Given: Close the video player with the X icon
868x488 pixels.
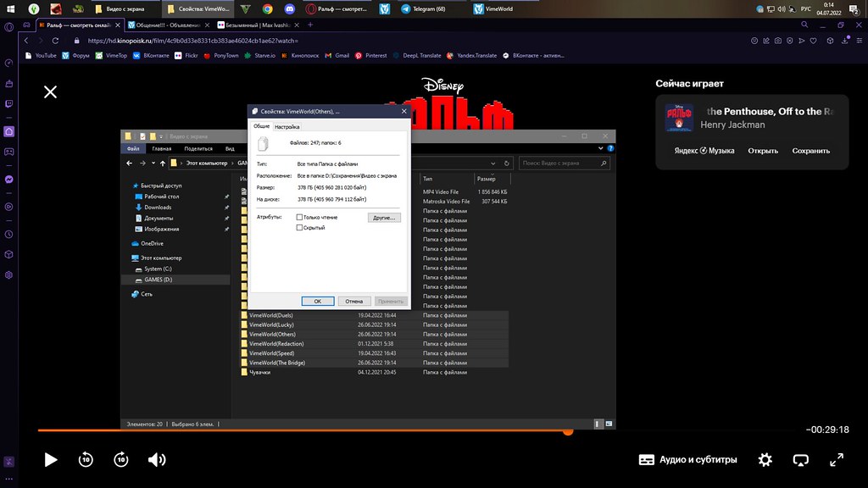Looking at the screenshot, I should [x=51, y=91].
